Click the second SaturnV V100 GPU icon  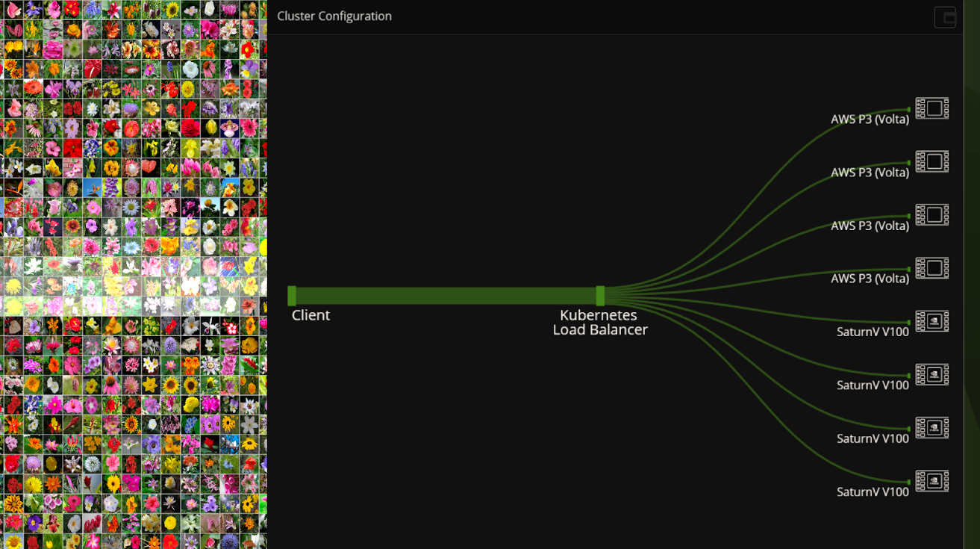click(932, 374)
